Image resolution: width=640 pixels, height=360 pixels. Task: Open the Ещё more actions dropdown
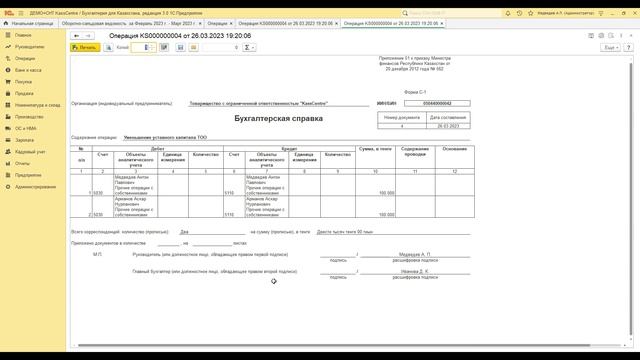[611, 47]
